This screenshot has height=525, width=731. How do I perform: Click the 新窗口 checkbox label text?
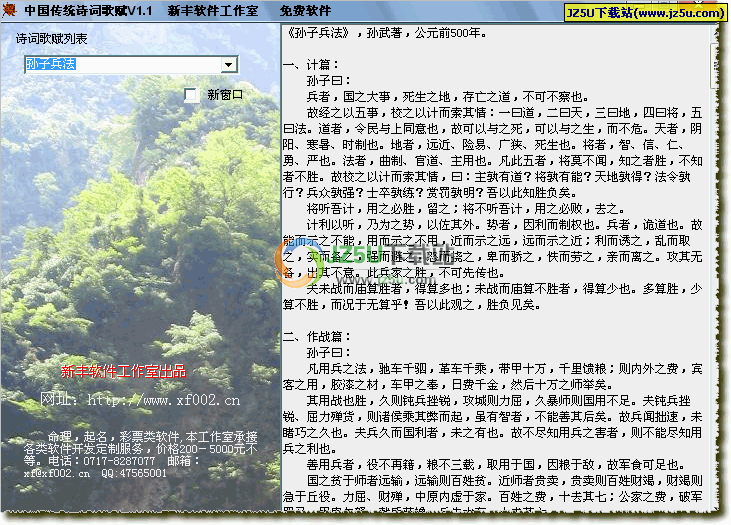tap(225, 95)
